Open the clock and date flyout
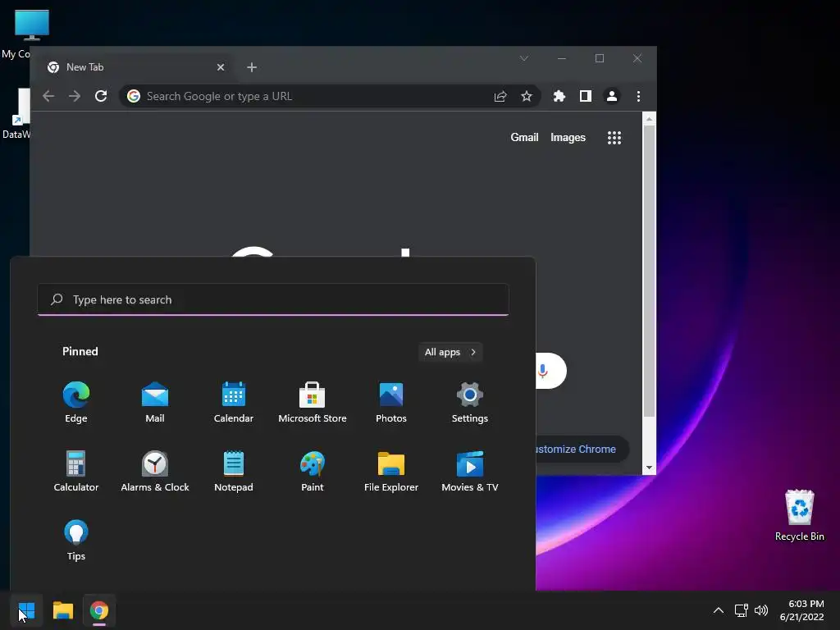The width and height of the screenshot is (840, 630). (x=802, y=610)
